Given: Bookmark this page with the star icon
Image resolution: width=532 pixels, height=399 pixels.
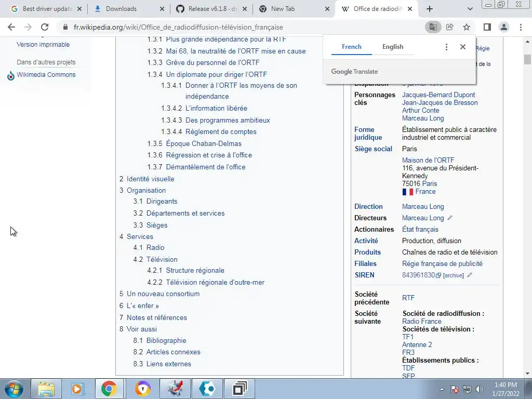Looking at the screenshot, I should (x=467, y=27).
